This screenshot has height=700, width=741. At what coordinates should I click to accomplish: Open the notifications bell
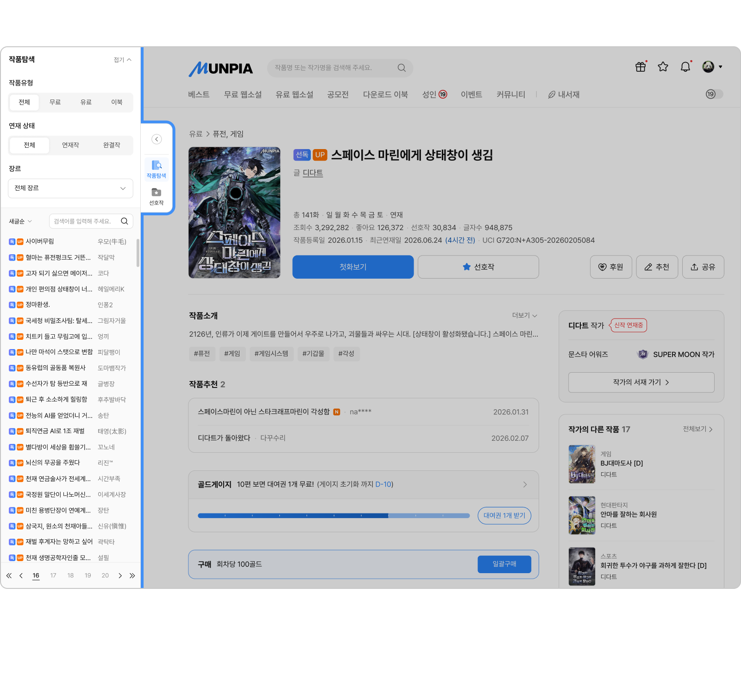685,67
